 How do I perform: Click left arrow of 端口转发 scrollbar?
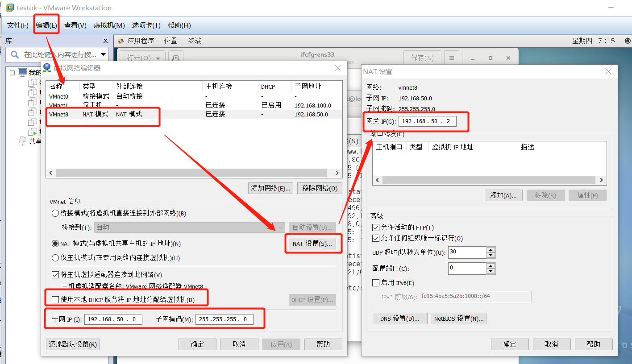pos(378,180)
